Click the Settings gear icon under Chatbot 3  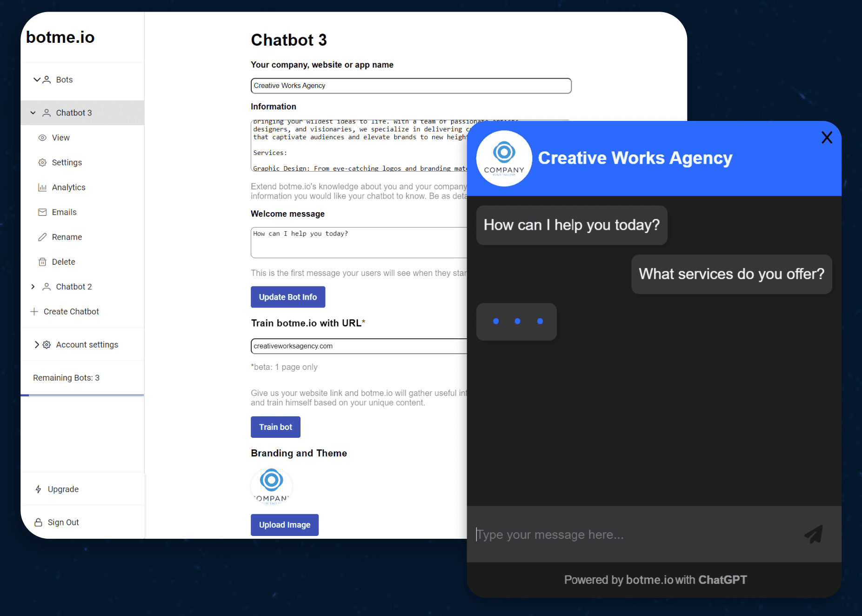(x=42, y=162)
